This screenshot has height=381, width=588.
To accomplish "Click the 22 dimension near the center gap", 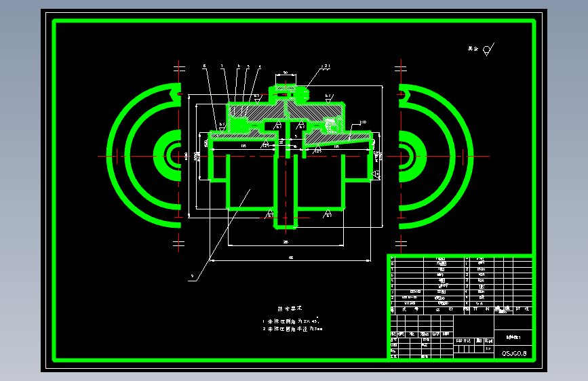I will pos(281,142).
